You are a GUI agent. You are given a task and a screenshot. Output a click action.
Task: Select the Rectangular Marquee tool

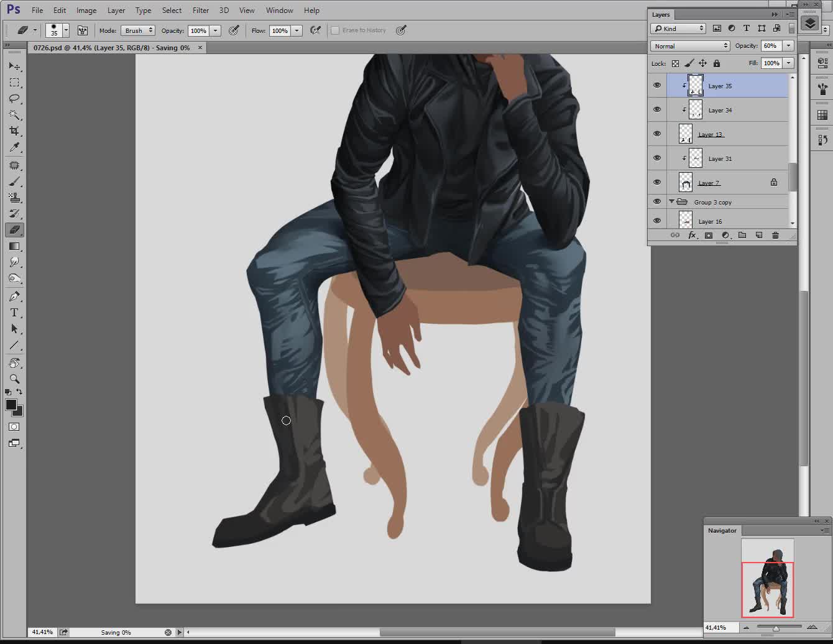14,83
